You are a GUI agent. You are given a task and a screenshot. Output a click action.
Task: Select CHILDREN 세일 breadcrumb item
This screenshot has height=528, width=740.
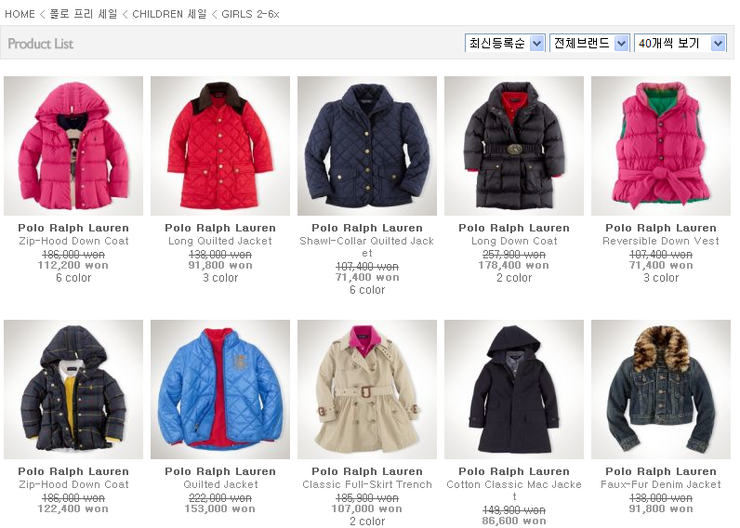pyautogui.click(x=169, y=14)
